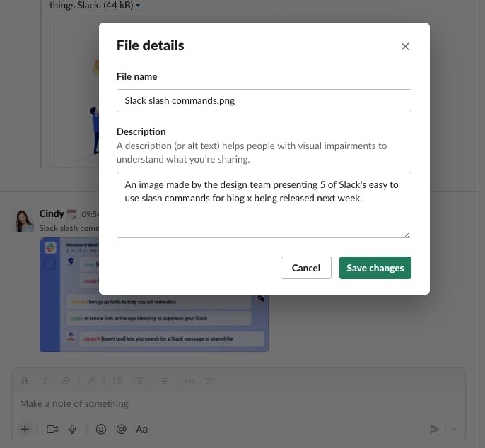Click the message field "Make a note of something"

pos(212,403)
